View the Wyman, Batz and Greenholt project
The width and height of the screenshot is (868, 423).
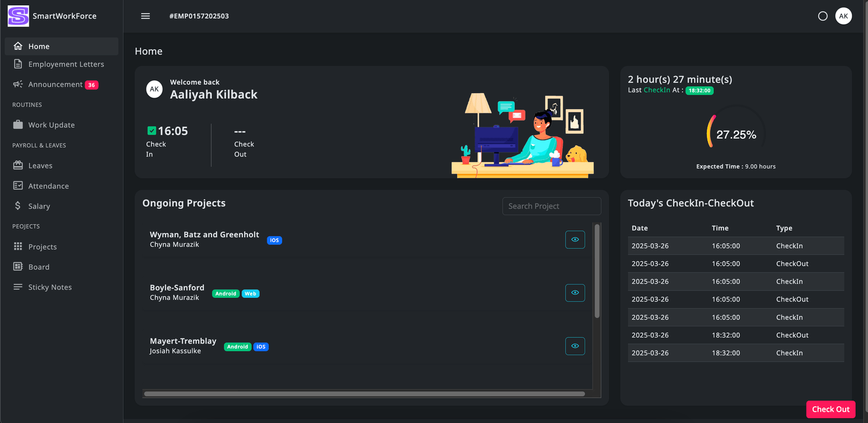click(x=575, y=240)
